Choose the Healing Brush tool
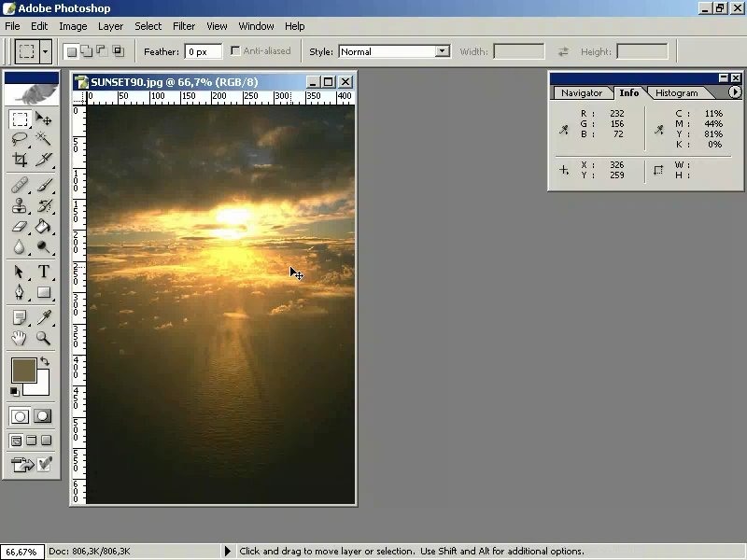 20,185
